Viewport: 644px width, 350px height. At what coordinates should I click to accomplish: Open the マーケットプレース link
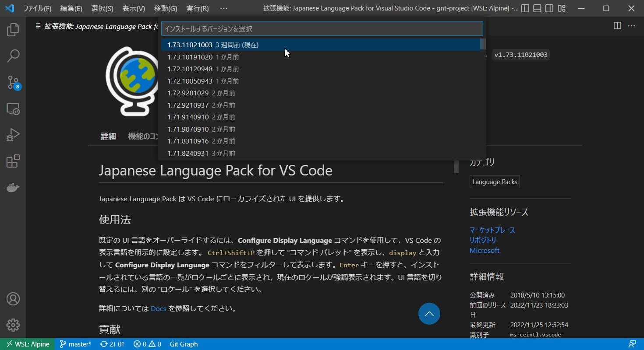click(x=492, y=230)
